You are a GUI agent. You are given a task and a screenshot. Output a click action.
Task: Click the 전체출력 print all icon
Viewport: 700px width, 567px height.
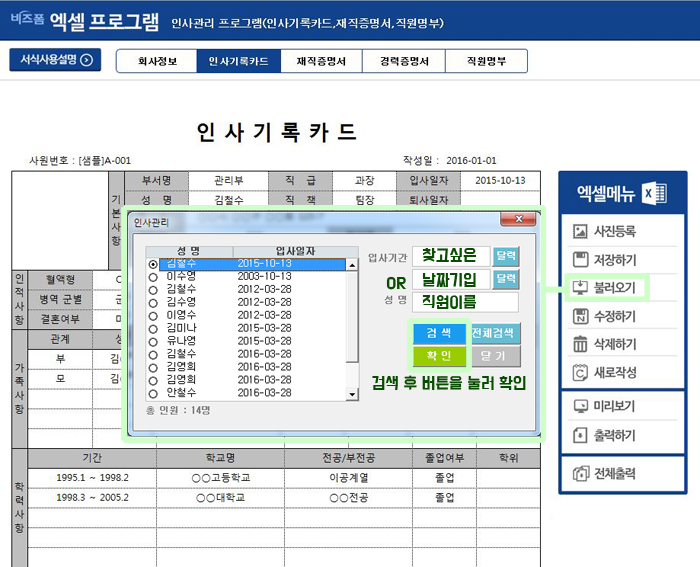580,473
